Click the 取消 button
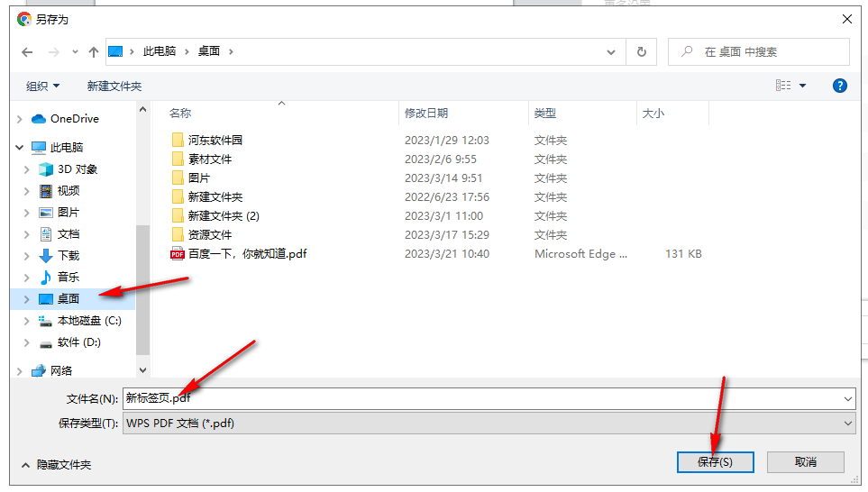The image size is (868, 492). point(806,462)
